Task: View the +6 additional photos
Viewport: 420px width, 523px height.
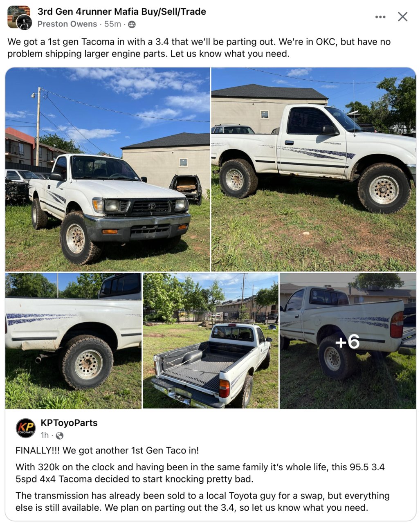Action: click(348, 341)
